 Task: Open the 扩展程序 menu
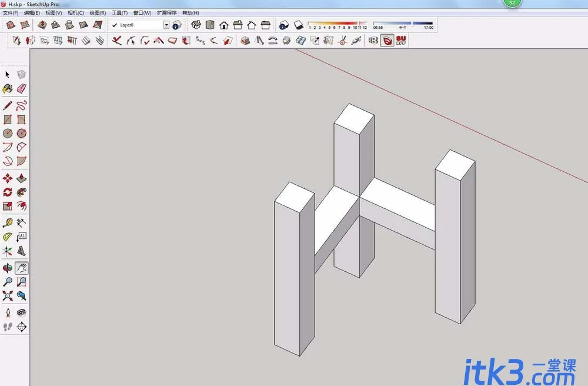coord(167,13)
